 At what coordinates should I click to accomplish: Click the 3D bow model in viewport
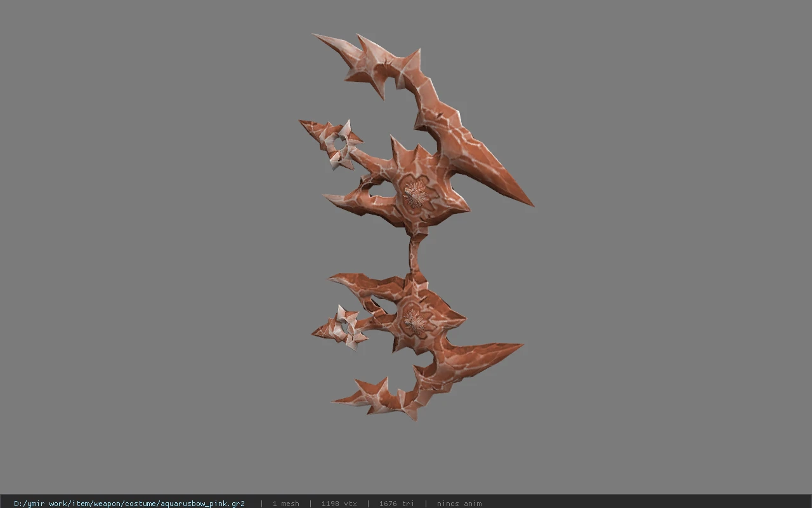[x=416, y=225]
